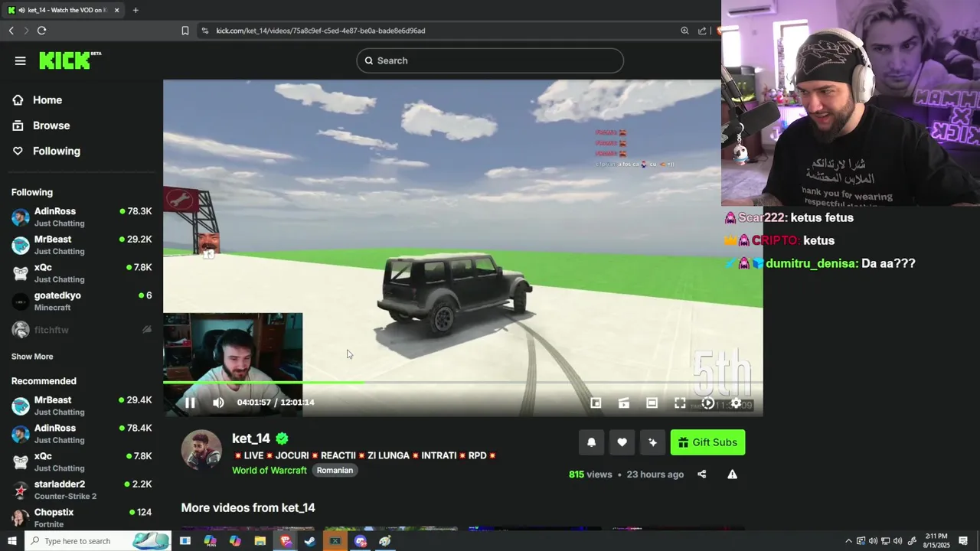Viewport: 980px width, 551px height.
Task: Reload the current page
Action: (x=41, y=31)
